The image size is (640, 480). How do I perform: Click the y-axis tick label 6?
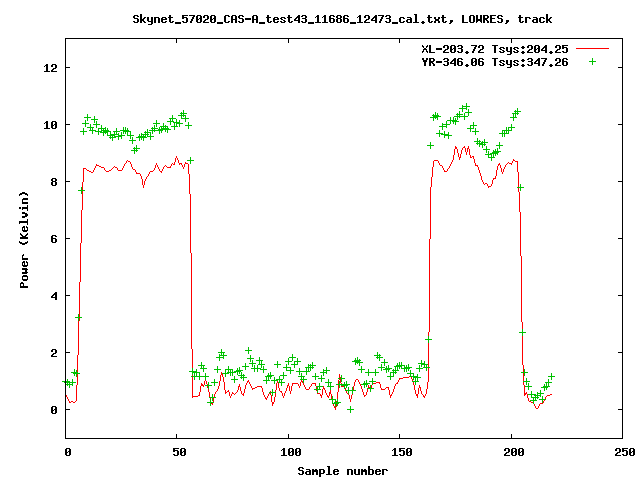(54, 239)
